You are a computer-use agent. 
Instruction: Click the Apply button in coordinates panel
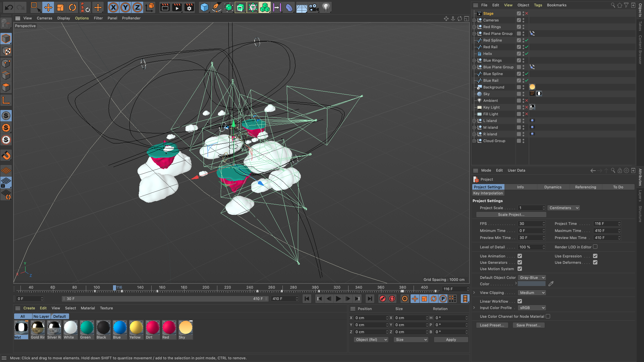(451, 340)
